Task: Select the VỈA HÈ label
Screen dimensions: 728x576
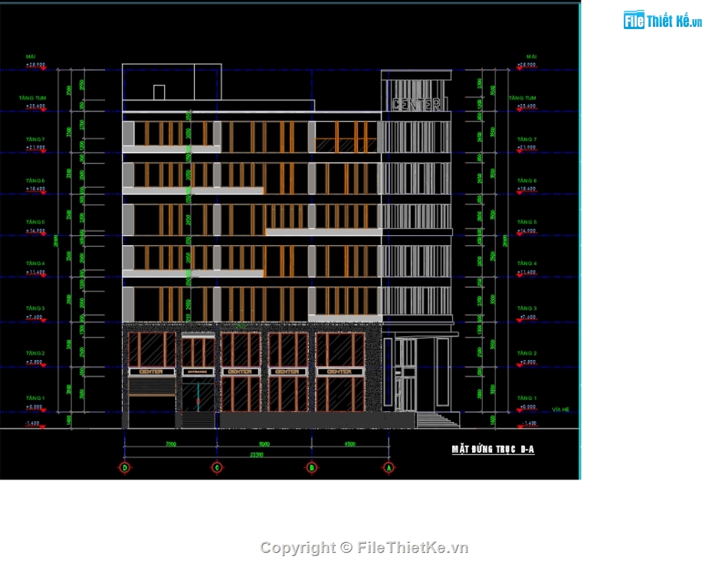Action: point(560,409)
